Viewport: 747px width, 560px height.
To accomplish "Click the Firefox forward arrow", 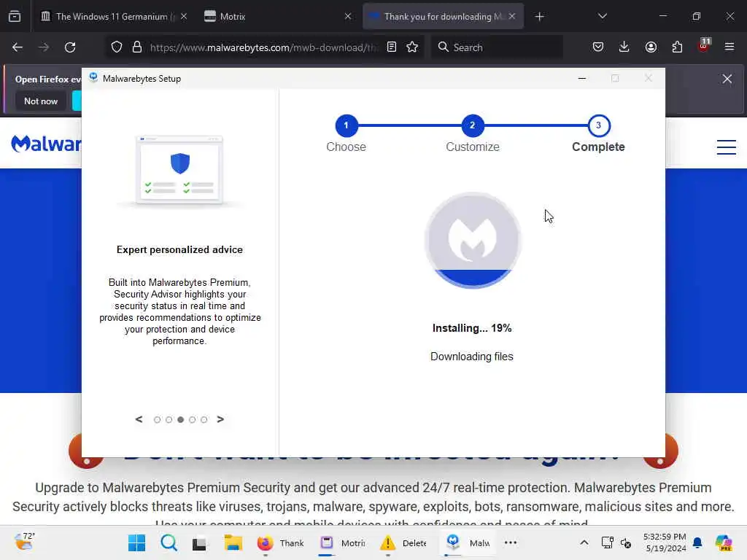I will coord(43,47).
